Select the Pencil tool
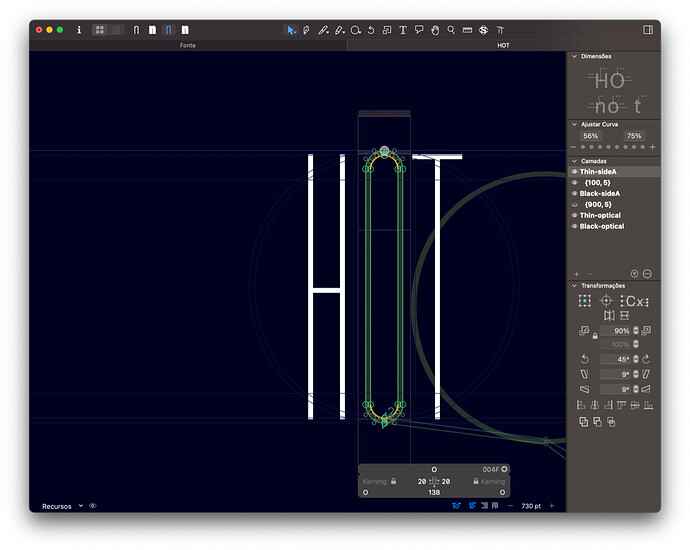The image size is (690, 550). (x=323, y=30)
